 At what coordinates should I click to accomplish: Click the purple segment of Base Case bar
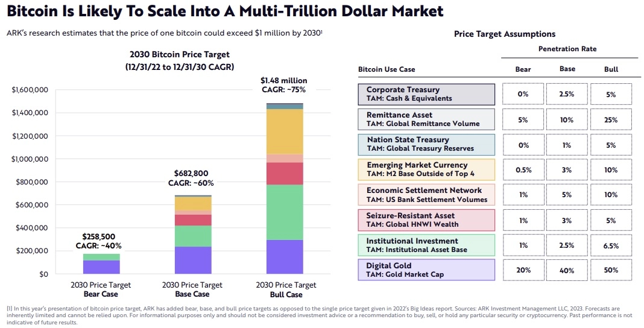(x=193, y=260)
